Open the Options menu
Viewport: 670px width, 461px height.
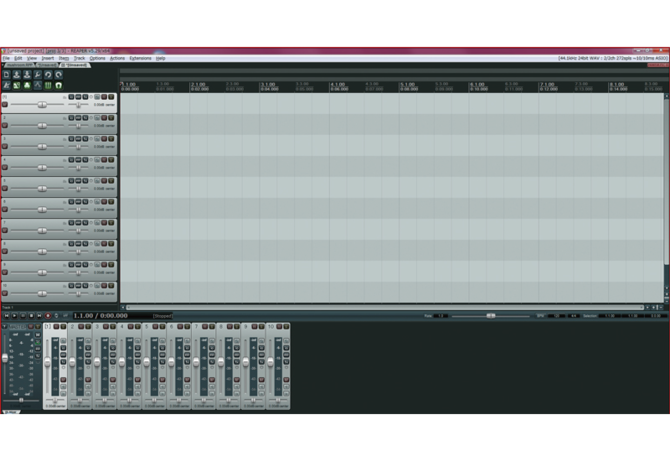tap(97, 58)
